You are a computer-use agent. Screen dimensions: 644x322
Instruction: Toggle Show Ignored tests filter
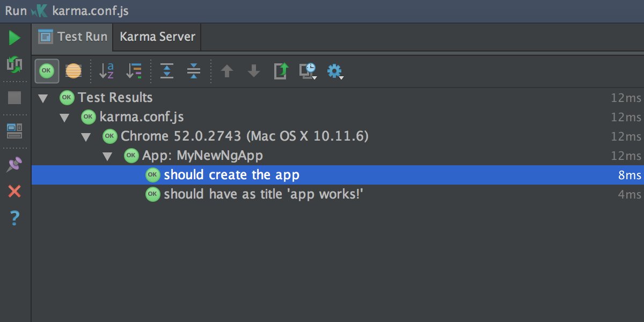[74, 70]
